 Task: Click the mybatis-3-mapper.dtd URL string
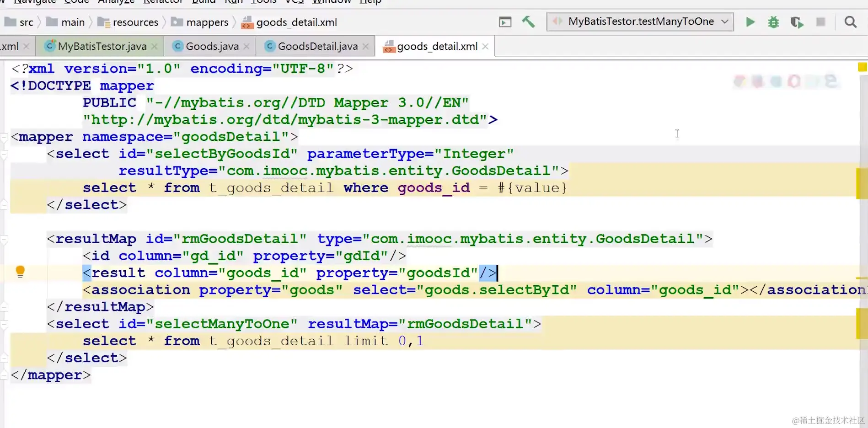click(285, 120)
